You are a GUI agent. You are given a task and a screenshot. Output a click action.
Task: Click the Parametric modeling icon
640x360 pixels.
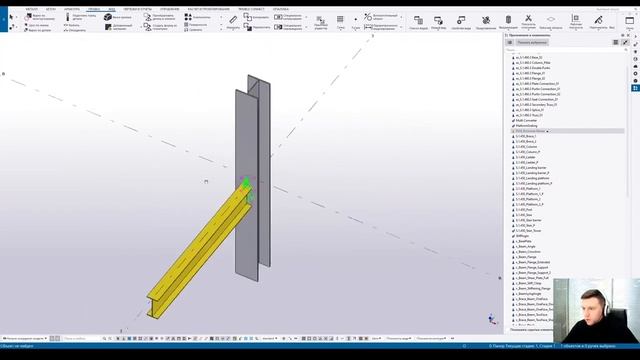pos(368,27)
